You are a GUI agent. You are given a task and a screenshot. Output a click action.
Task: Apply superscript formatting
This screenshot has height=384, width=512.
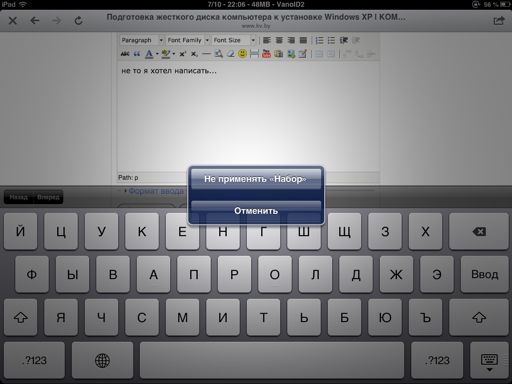click(183, 54)
